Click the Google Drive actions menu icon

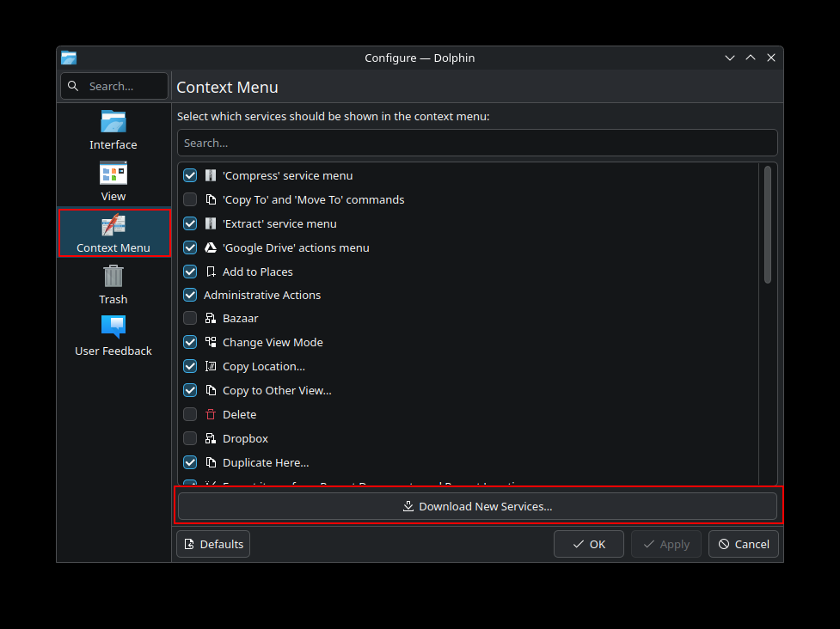pyautogui.click(x=211, y=247)
